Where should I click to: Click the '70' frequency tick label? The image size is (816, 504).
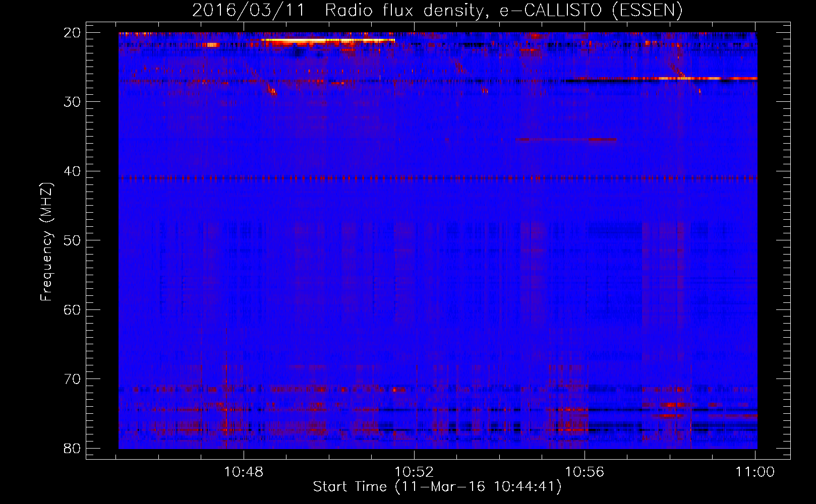(x=73, y=379)
